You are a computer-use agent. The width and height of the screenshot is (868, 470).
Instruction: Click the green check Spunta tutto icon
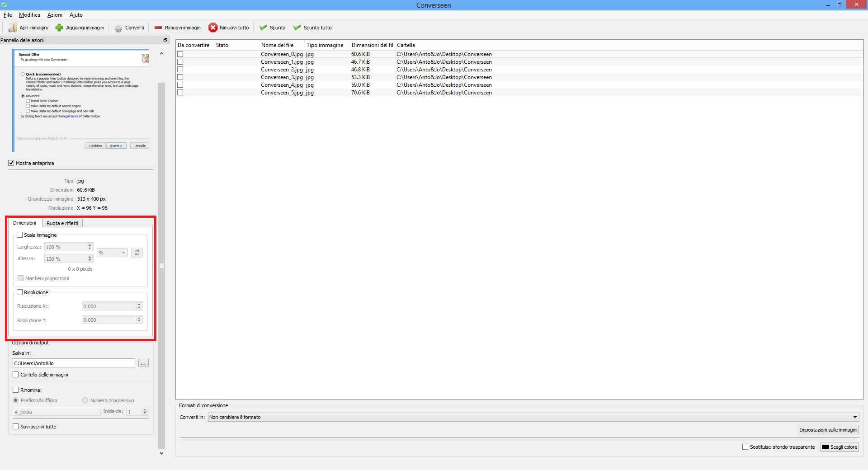click(x=297, y=28)
